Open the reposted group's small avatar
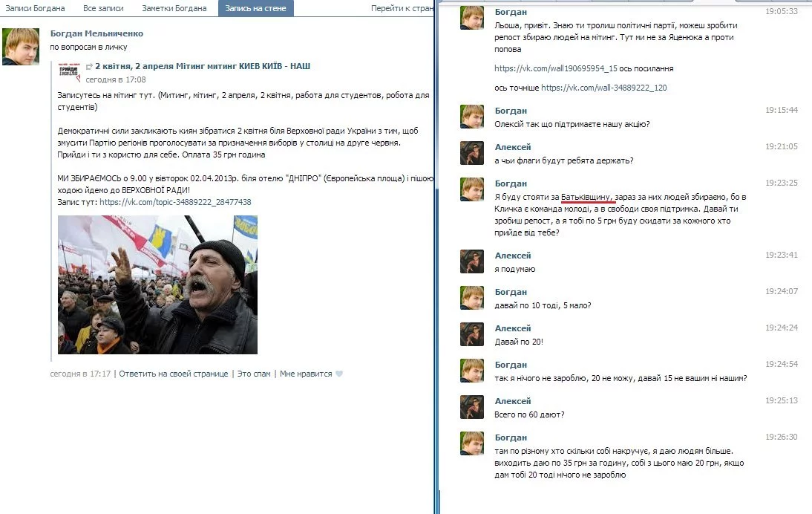Image resolution: width=812 pixels, height=514 pixels. [x=69, y=73]
